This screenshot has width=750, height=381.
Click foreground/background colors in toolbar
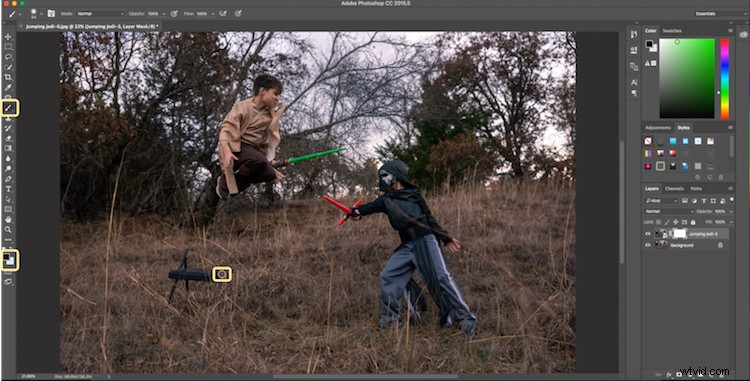[10, 260]
